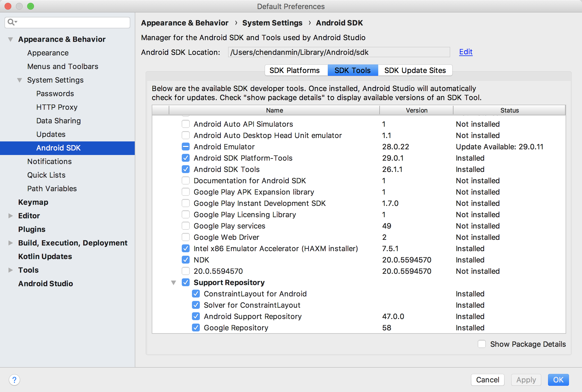Image resolution: width=582 pixels, height=392 pixels.
Task: Open the help question mark button
Action: click(x=14, y=380)
